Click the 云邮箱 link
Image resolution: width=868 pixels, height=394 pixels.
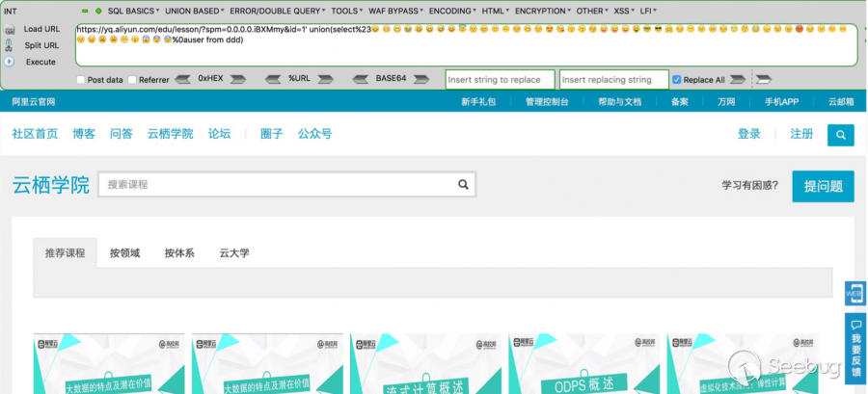pos(841,102)
